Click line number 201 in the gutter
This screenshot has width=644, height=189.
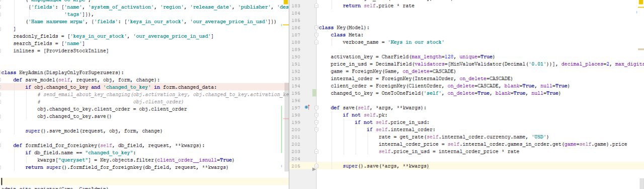[296, 137]
